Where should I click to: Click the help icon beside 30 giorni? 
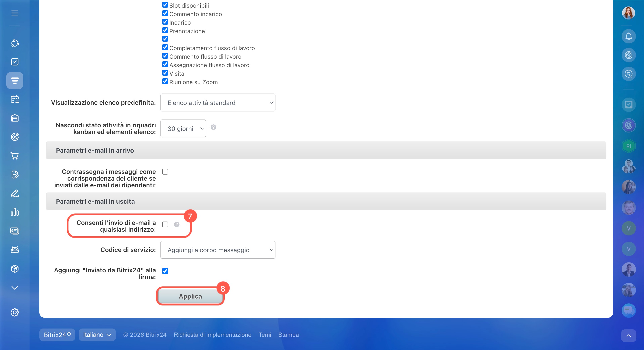tap(213, 127)
